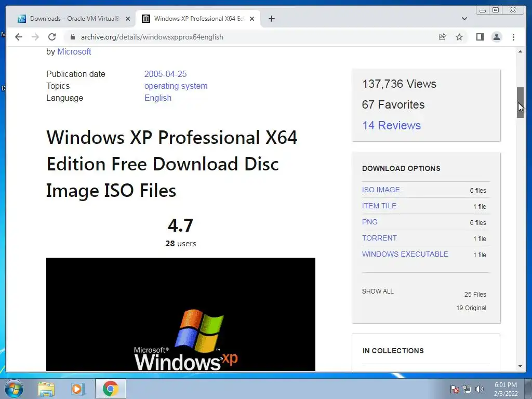Open the WINDOWS EXECUTABLE download option
Screen dimensions: 532x399
(405, 254)
